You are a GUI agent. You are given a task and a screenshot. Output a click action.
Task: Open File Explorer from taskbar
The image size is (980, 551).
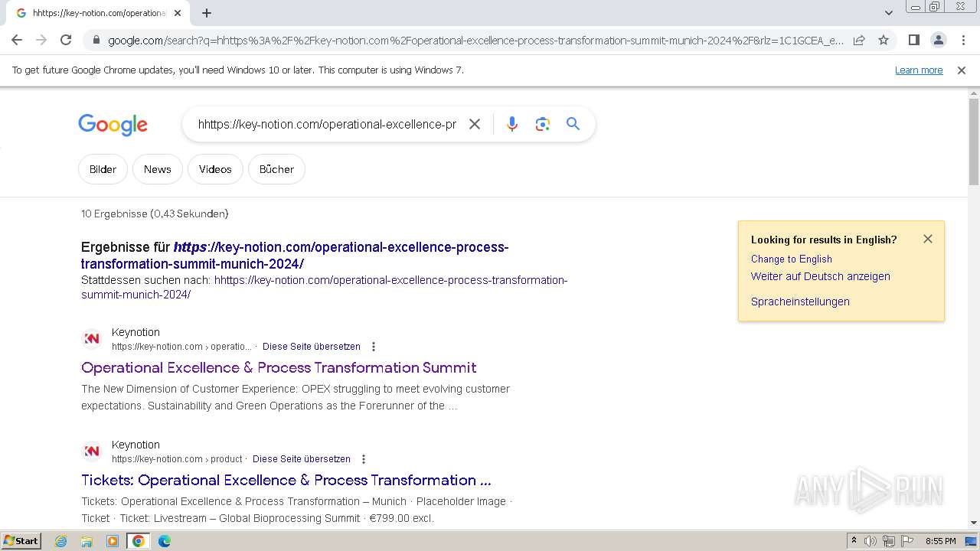[87, 541]
